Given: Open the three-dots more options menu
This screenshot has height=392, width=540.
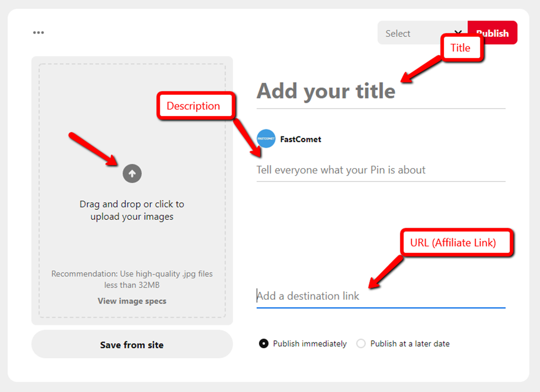Looking at the screenshot, I should 38,33.
